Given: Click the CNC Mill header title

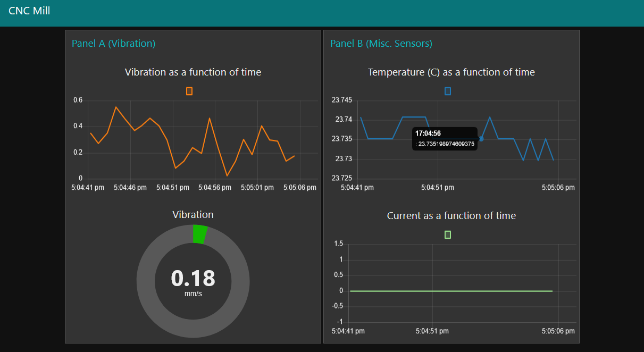Looking at the screenshot, I should 29,11.
